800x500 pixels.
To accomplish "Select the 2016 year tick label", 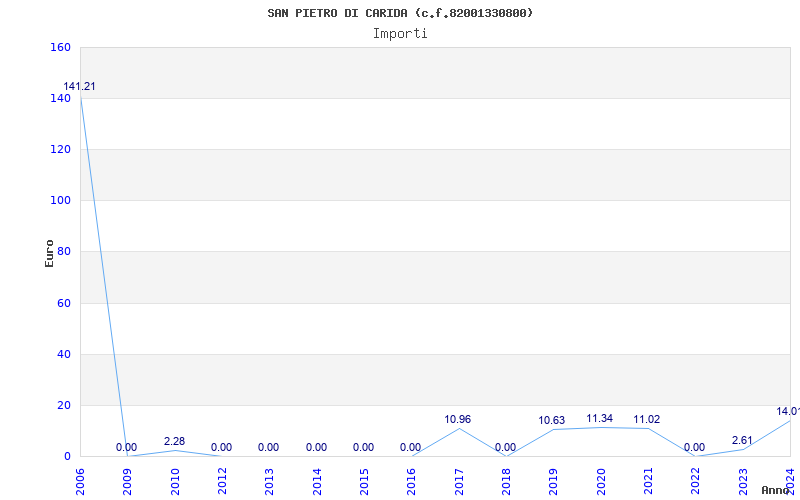I will point(411,480).
